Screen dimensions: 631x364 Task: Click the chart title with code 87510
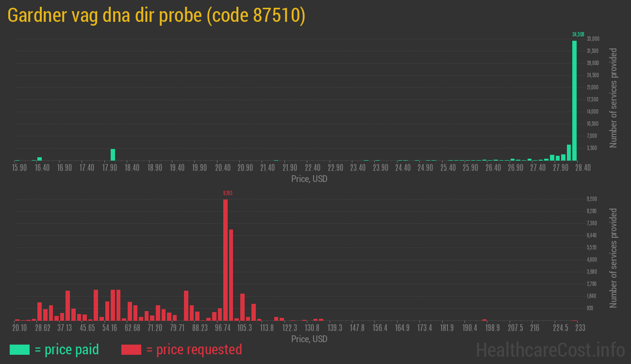[156, 16]
